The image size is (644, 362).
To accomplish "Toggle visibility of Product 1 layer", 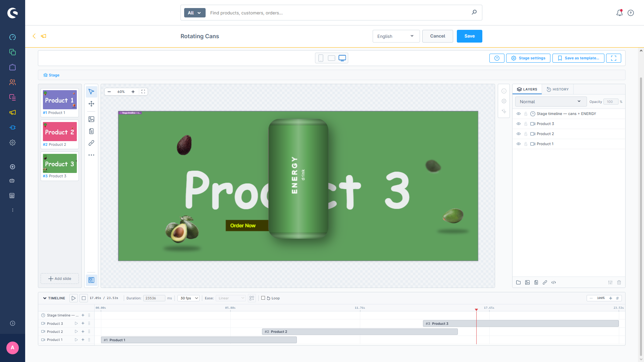I will pos(519,144).
